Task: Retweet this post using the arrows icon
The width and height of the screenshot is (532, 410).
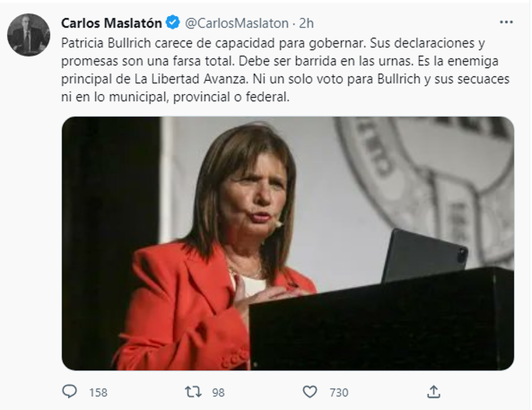Action: click(193, 391)
